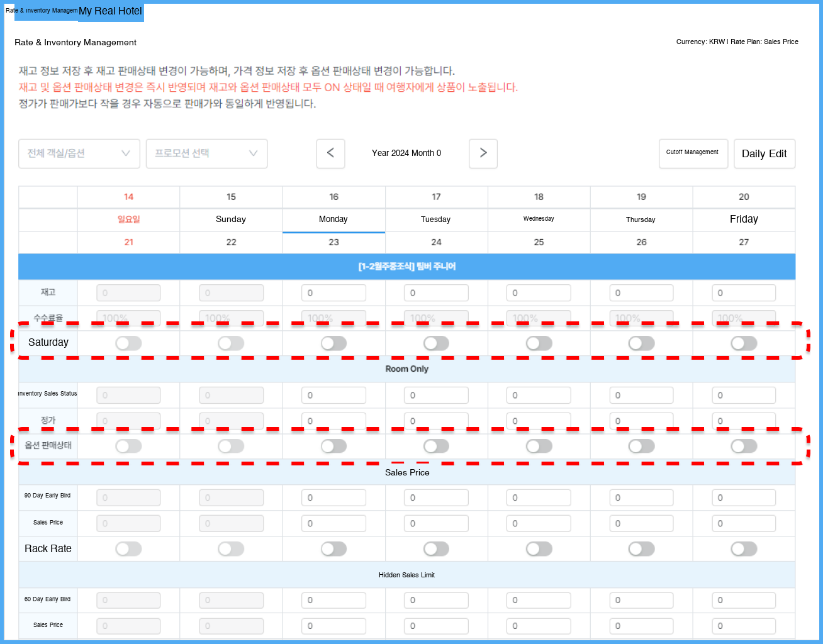Edit 재고 field in Wednesday column
This screenshot has height=644, width=823.
pos(539,293)
